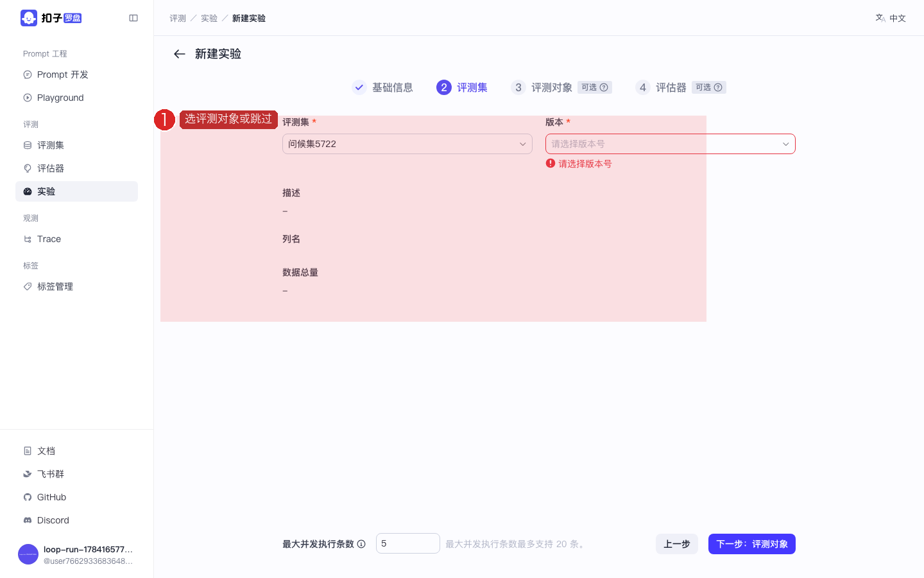Open Playground in the sidebar

tap(76, 98)
